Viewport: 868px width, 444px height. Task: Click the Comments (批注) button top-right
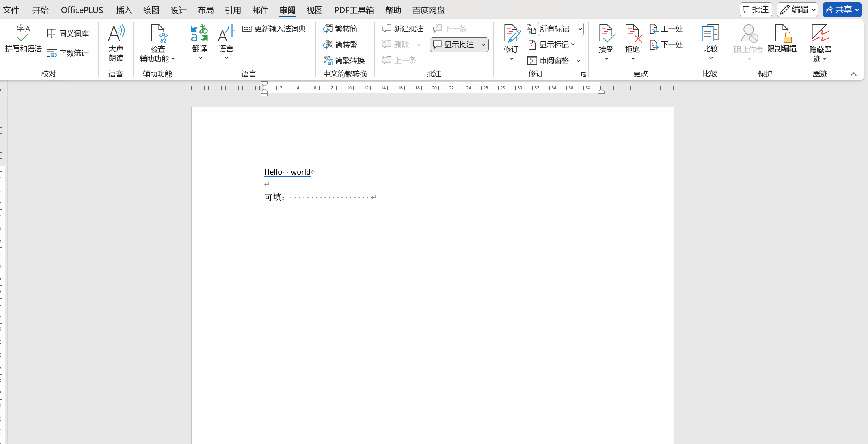tap(756, 10)
